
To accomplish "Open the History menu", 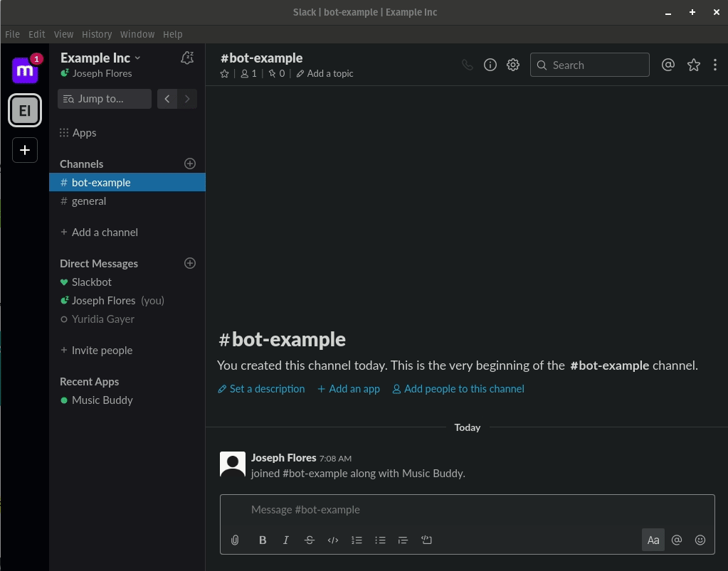I will click(x=97, y=34).
